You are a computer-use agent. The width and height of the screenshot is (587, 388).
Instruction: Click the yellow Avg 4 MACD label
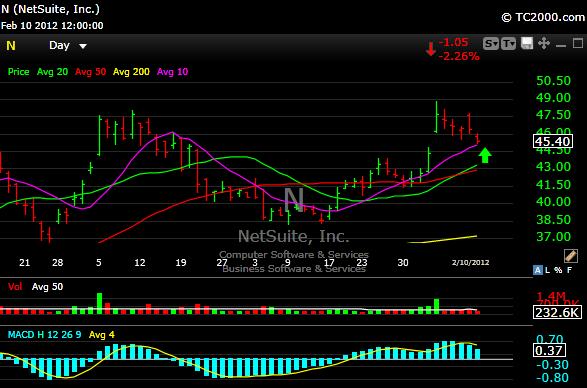(102, 335)
